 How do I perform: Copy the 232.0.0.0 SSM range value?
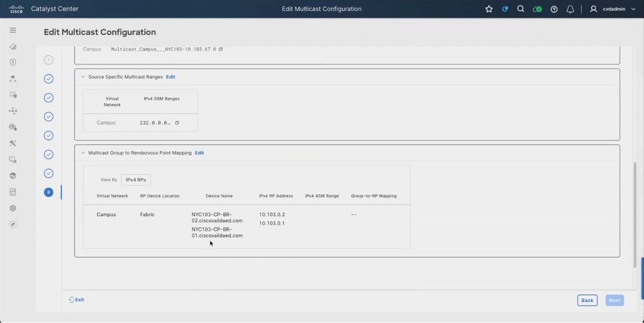(177, 123)
